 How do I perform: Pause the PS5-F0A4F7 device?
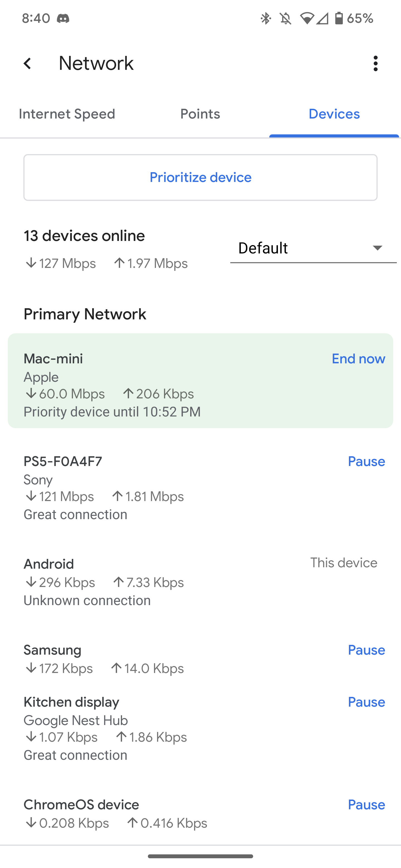pyautogui.click(x=366, y=461)
